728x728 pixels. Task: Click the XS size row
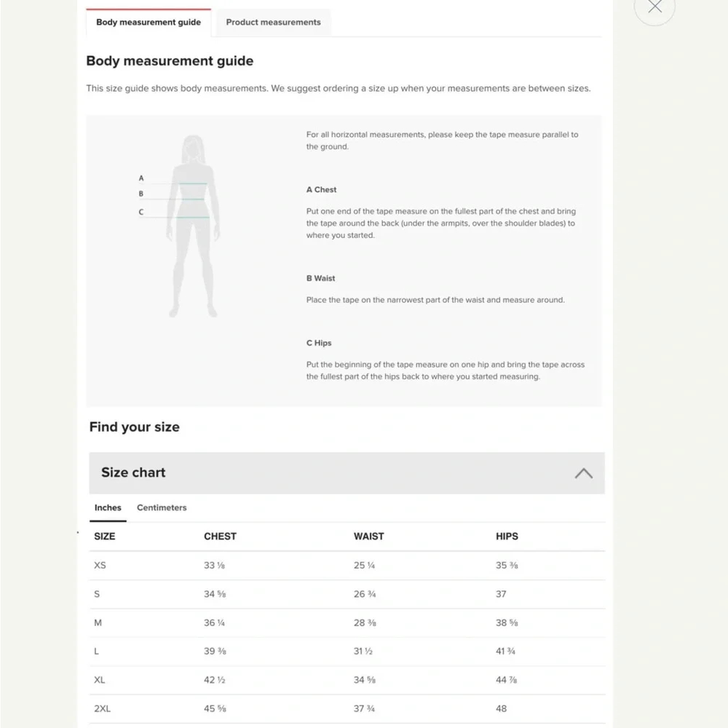point(347,566)
